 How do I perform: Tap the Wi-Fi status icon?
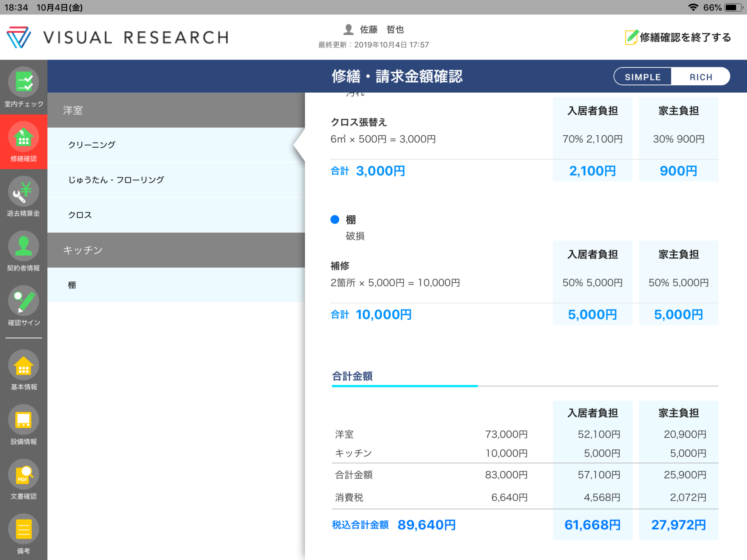pyautogui.click(x=693, y=7)
